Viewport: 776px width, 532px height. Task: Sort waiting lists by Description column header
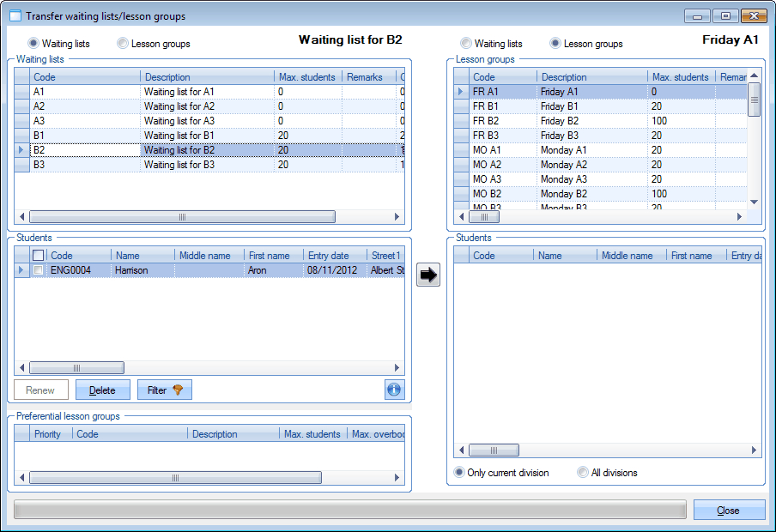tap(207, 77)
